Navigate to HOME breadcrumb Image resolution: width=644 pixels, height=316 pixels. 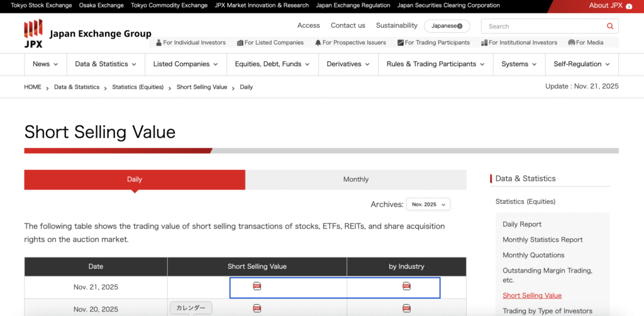(33, 87)
